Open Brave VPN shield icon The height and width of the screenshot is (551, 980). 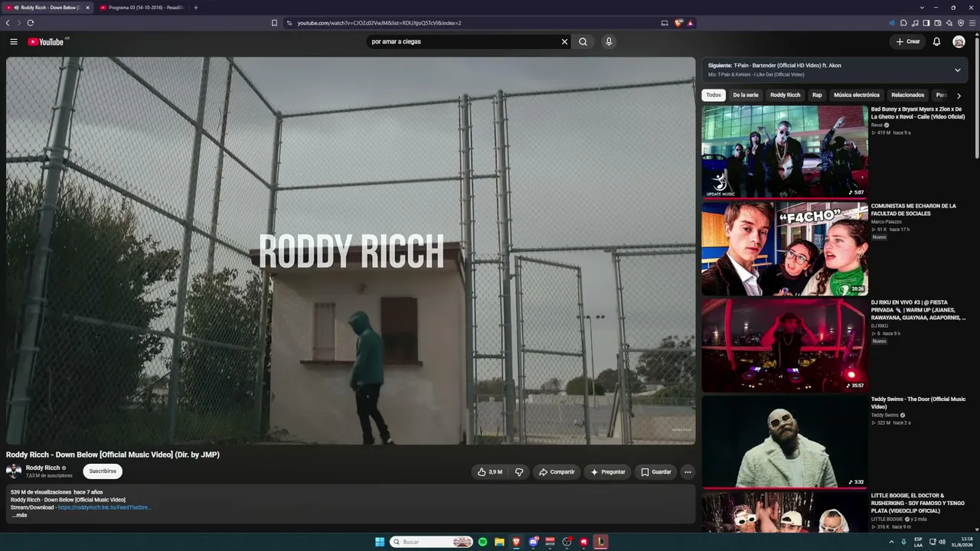point(961,23)
